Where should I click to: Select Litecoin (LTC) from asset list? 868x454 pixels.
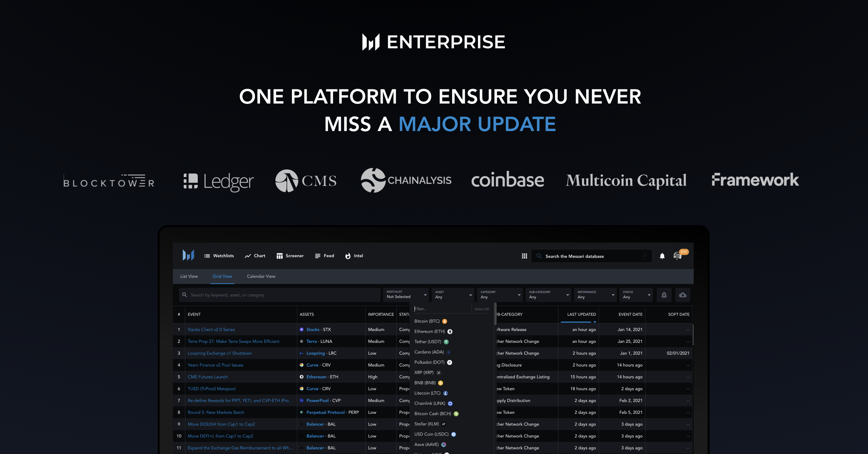pyautogui.click(x=431, y=393)
